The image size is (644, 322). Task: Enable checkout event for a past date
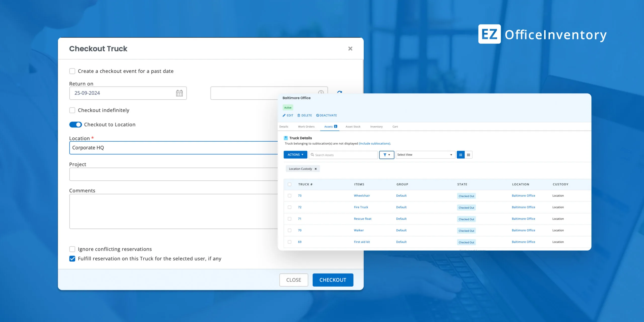pyautogui.click(x=72, y=71)
